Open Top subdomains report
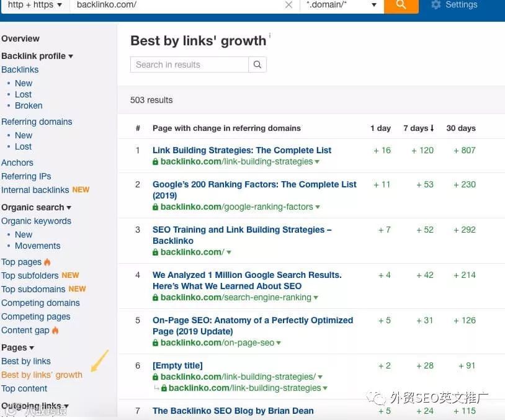This screenshot has height=420, width=505. pos(33,289)
